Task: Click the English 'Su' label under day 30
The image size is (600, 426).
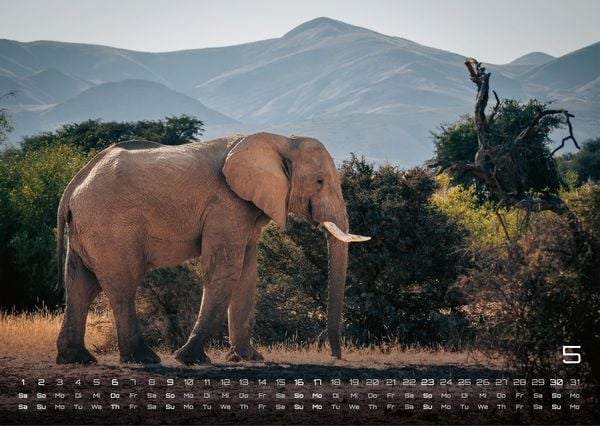Action: point(556,407)
